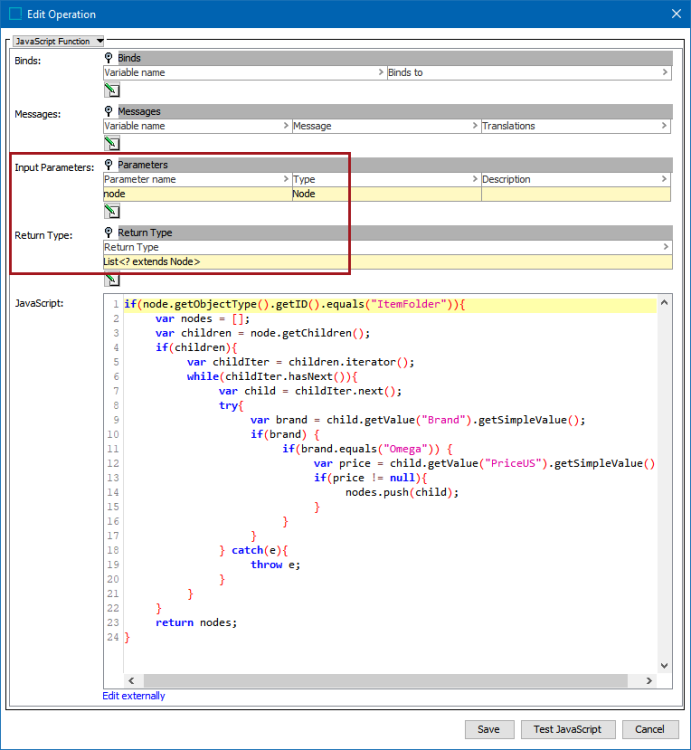Click the code editor scroll down arrow
The width and height of the screenshot is (691, 750).
tap(664, 666)
